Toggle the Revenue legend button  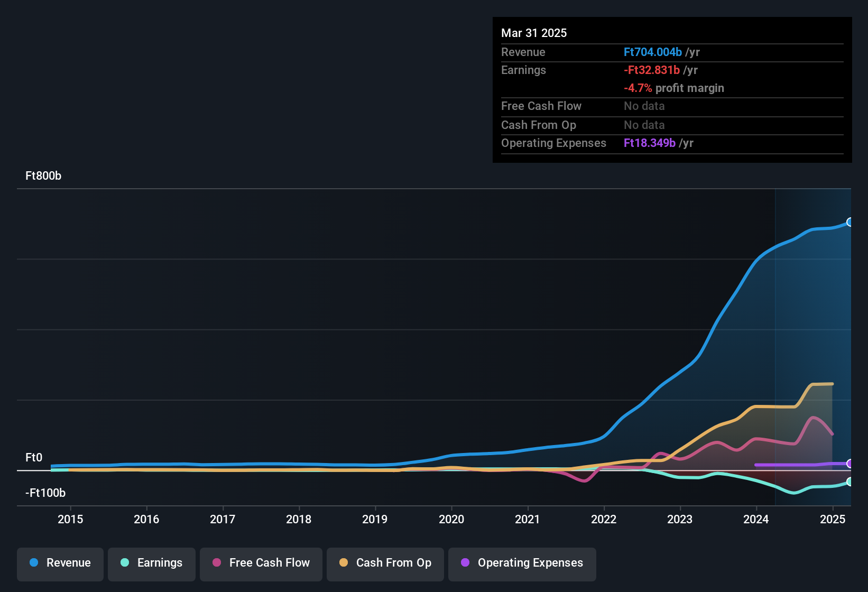click(60, 564)
